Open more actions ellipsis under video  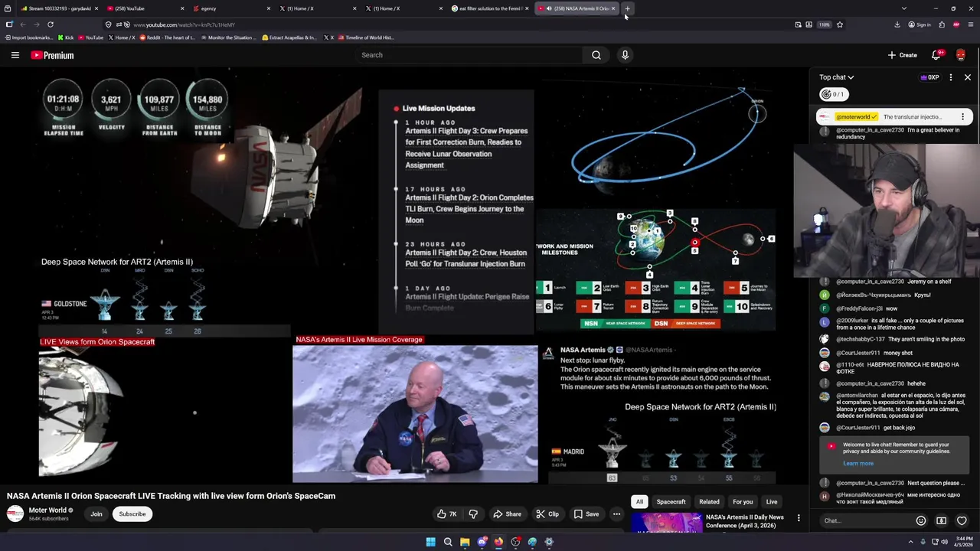[x=616, y=514]
